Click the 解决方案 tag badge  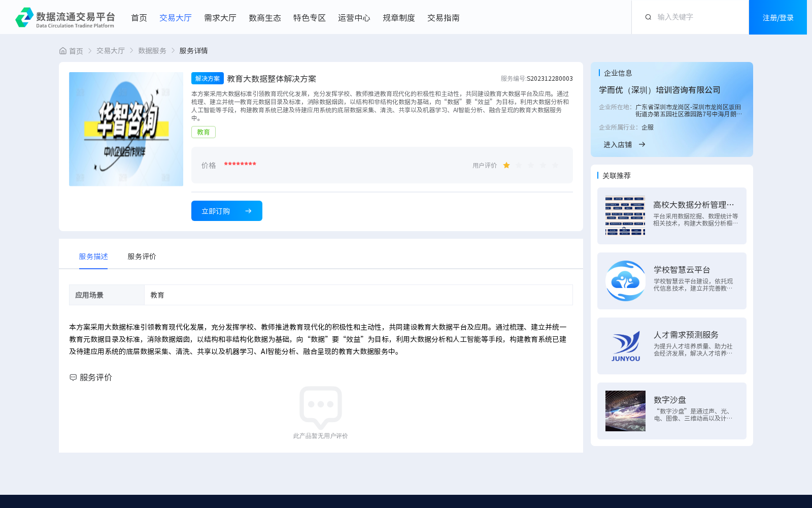[208, 78]
